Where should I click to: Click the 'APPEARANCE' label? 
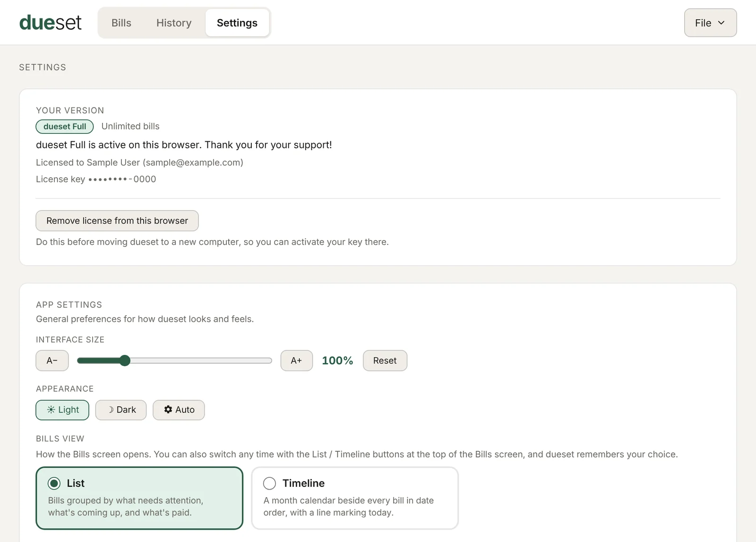coord(65,389)
